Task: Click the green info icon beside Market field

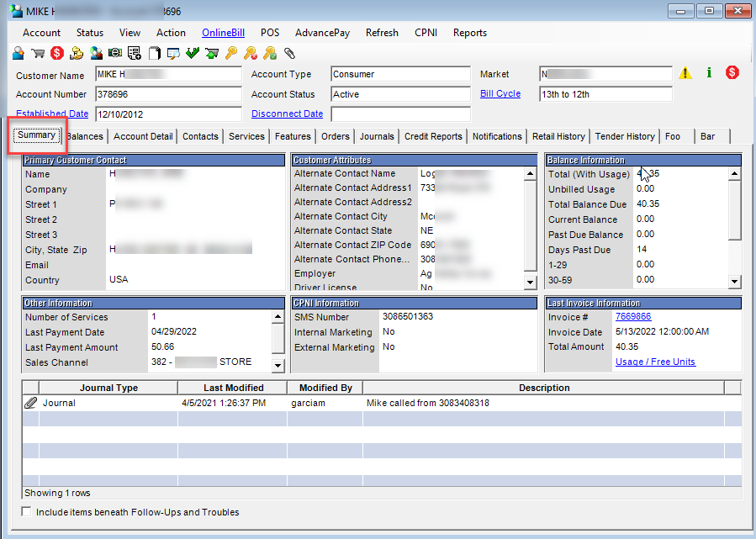Action: (708, 73)
